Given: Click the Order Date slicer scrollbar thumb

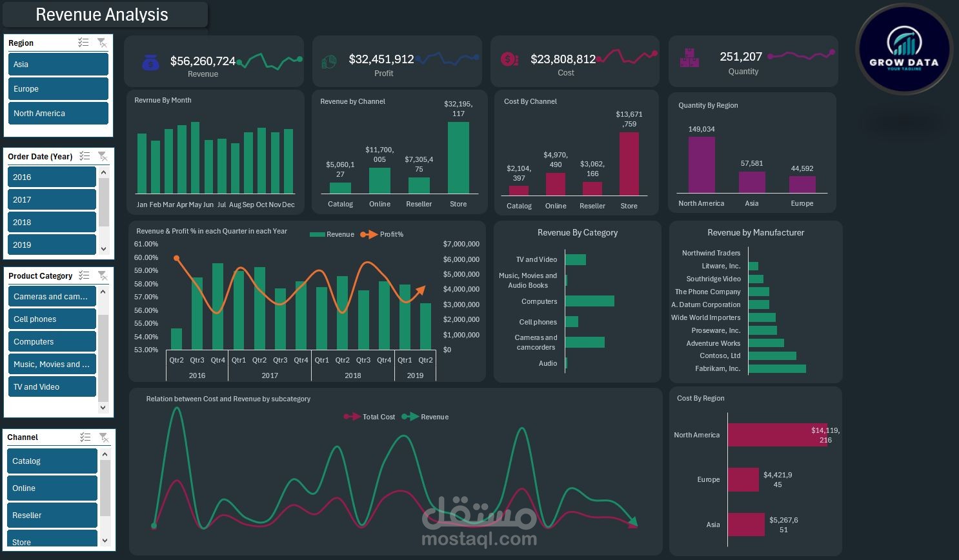Looking at the screenshot, I should click(x=104, y=202).
